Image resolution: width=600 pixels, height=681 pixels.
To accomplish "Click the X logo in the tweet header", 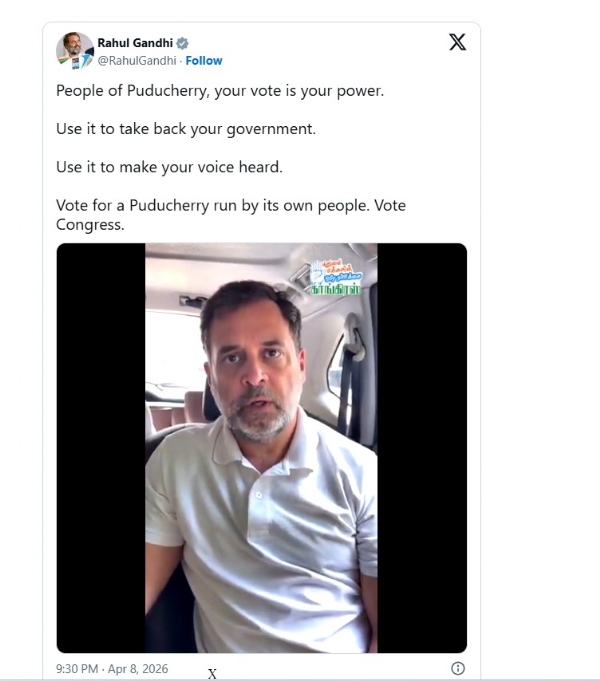I will click(457, 42).
